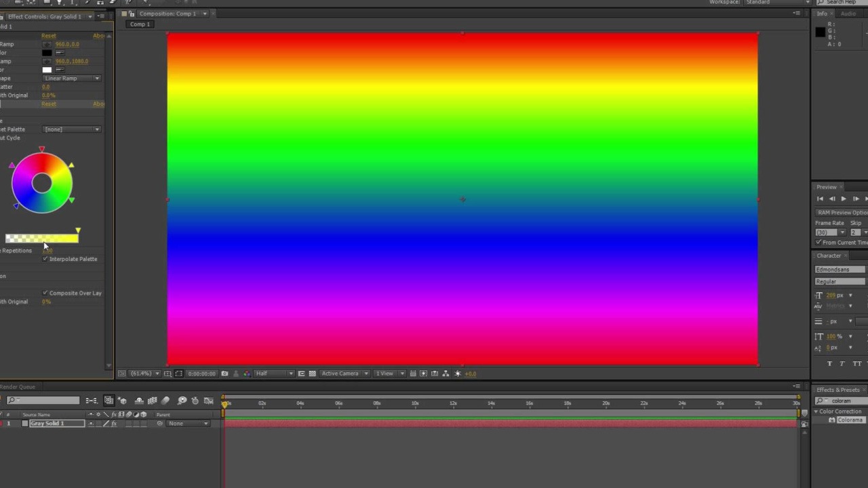Reset the Ramp effect settings
The image size is (868, 488).
coord(48,35)
